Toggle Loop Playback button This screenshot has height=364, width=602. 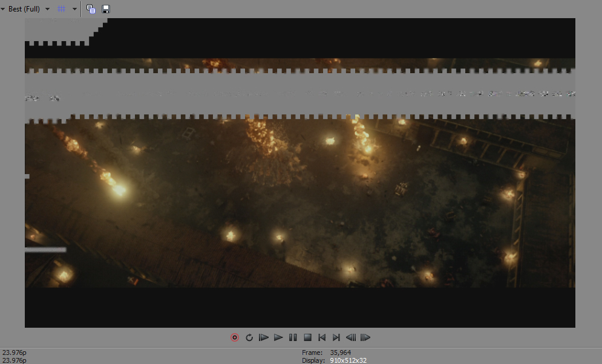249,337
